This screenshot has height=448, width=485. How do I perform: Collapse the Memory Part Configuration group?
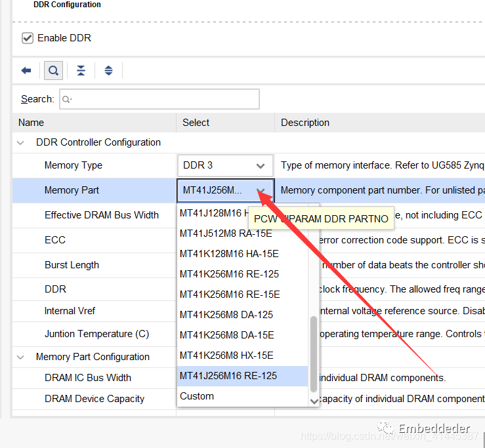[x=22, y=357]
